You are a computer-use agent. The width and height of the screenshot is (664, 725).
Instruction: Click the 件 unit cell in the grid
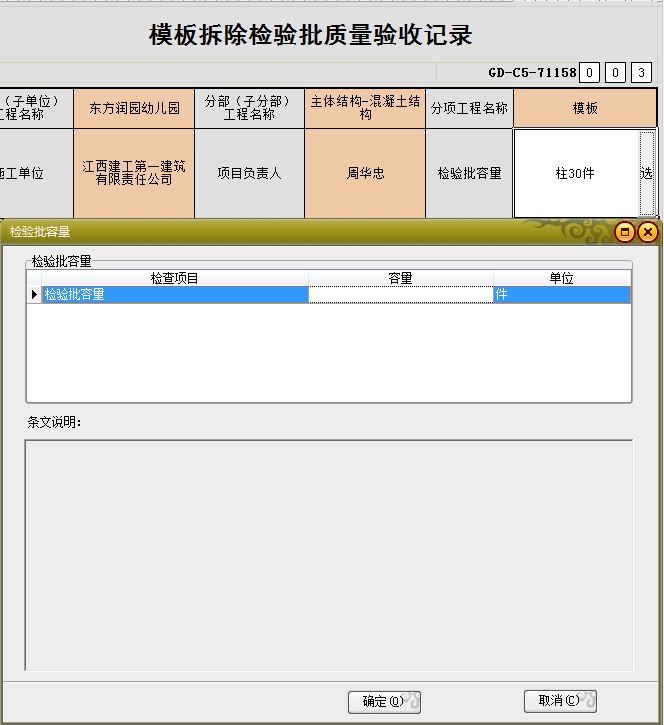point(561,295)
